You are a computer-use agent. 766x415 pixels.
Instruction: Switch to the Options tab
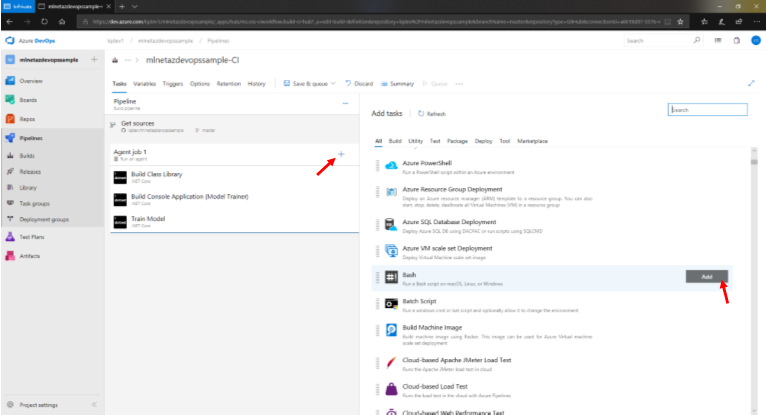[200, 84]
